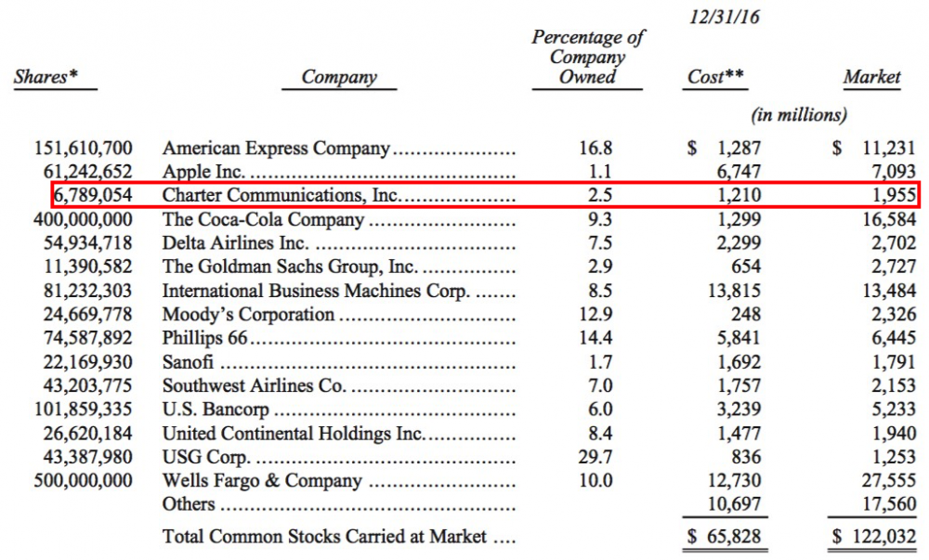Screen dimensions: 929x560
Task: Select the American Express Company row name
Action: pos(277,148)
